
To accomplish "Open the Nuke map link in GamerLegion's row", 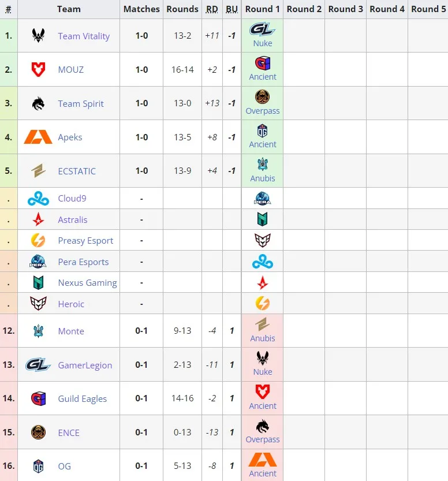I will click(263, 372).
